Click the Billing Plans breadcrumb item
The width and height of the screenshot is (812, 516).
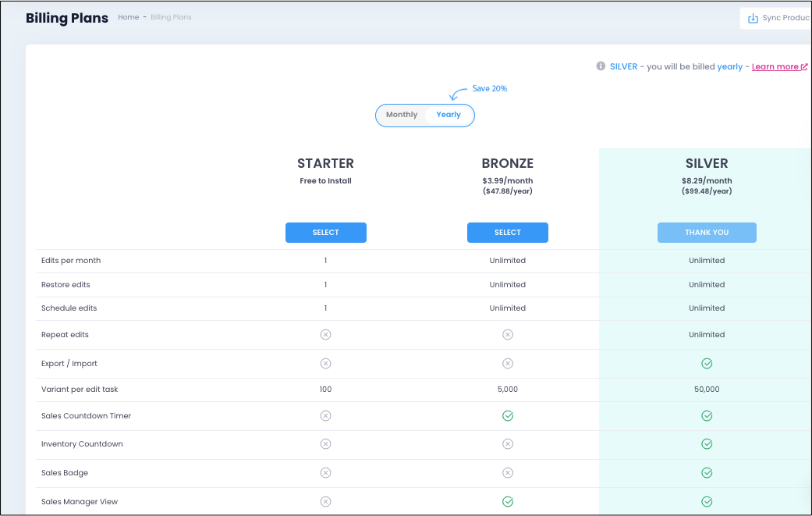[x=171, y=17]
